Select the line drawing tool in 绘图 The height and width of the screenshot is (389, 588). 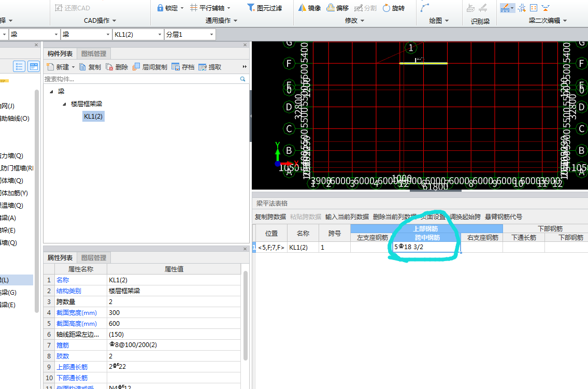pyautogui.click(x=425, y=8)
